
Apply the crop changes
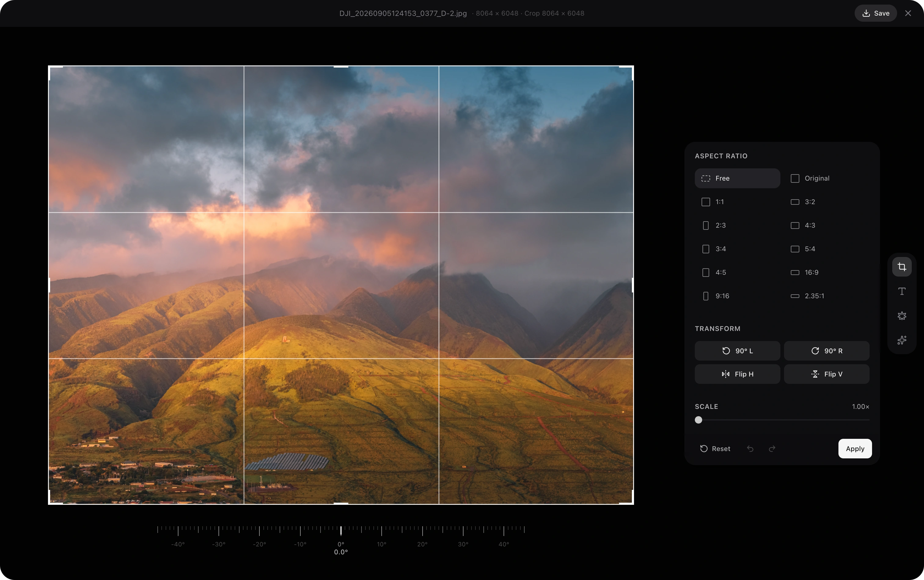point(855,448)
